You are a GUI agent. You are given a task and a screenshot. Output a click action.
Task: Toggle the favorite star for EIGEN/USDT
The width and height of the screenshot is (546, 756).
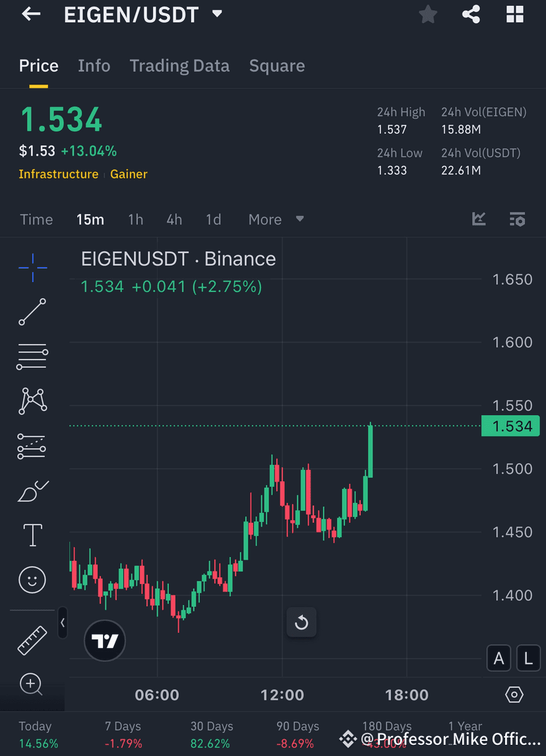[428, 14]
